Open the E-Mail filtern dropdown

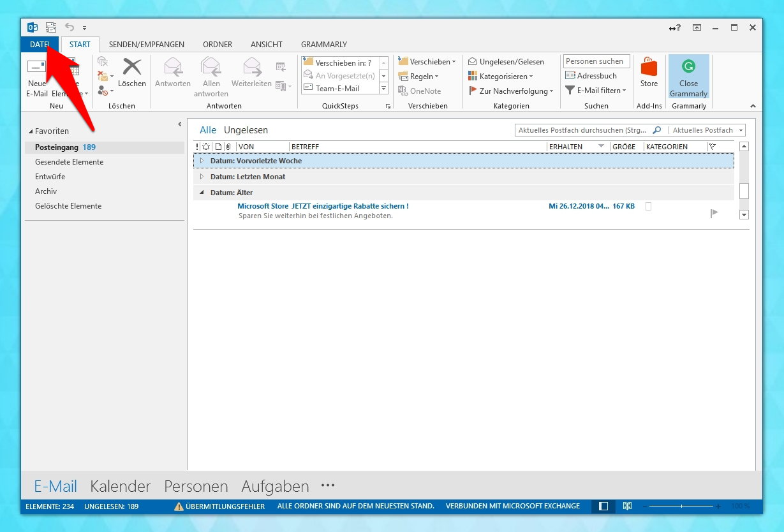pyautogui.click(x=596, y=91)
